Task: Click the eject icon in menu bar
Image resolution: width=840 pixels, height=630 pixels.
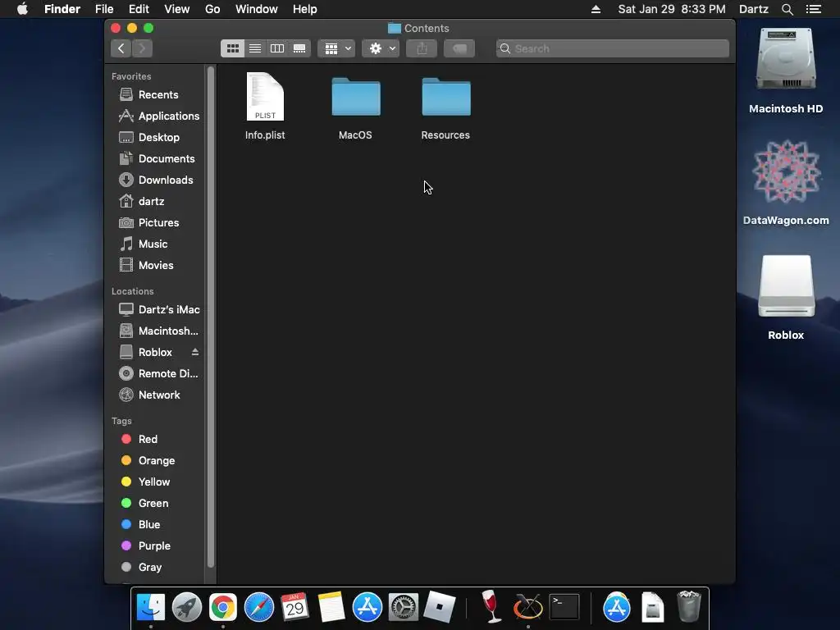Action: [x=596, y=9]
